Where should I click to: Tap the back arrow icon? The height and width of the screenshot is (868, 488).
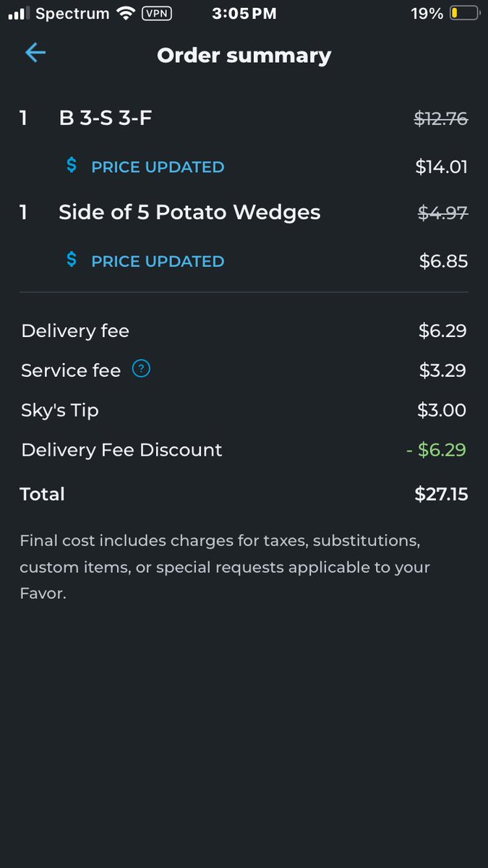[35, 54]
